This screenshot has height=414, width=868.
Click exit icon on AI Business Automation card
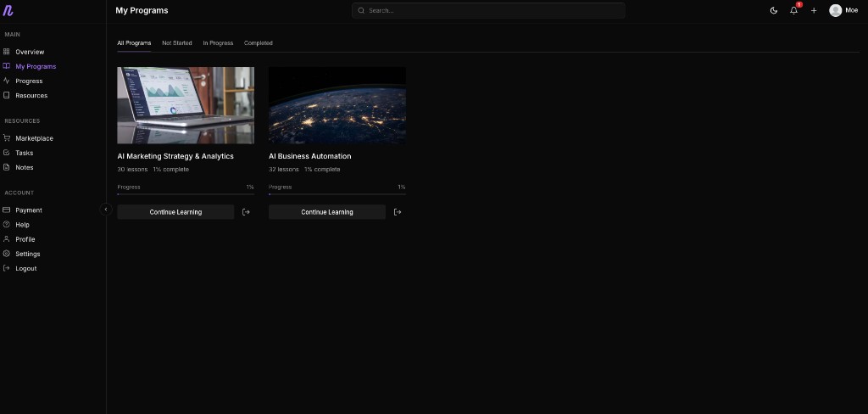pyautogui.click(x=398, y=212)
